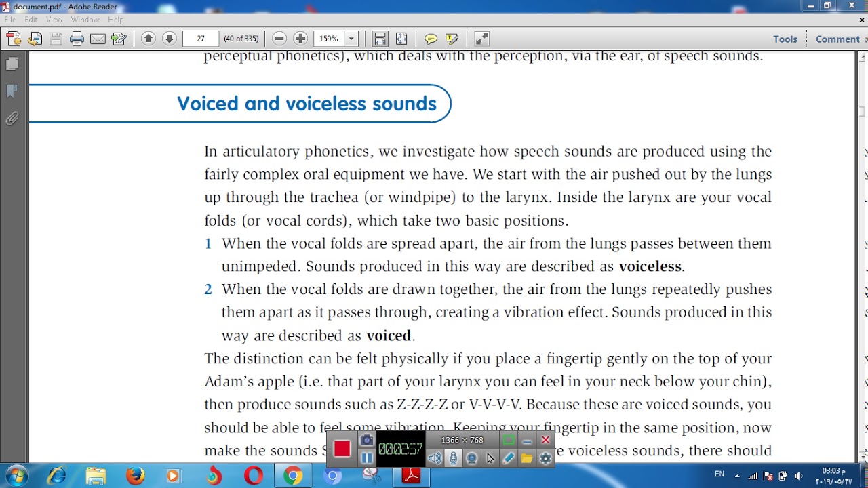Show the bookmarks panel
The width and height of the screenshot is (868, 488).
tap(12, 91)
